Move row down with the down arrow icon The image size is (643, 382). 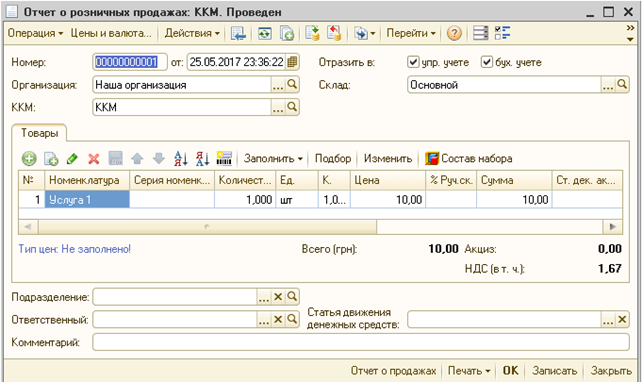159,159
